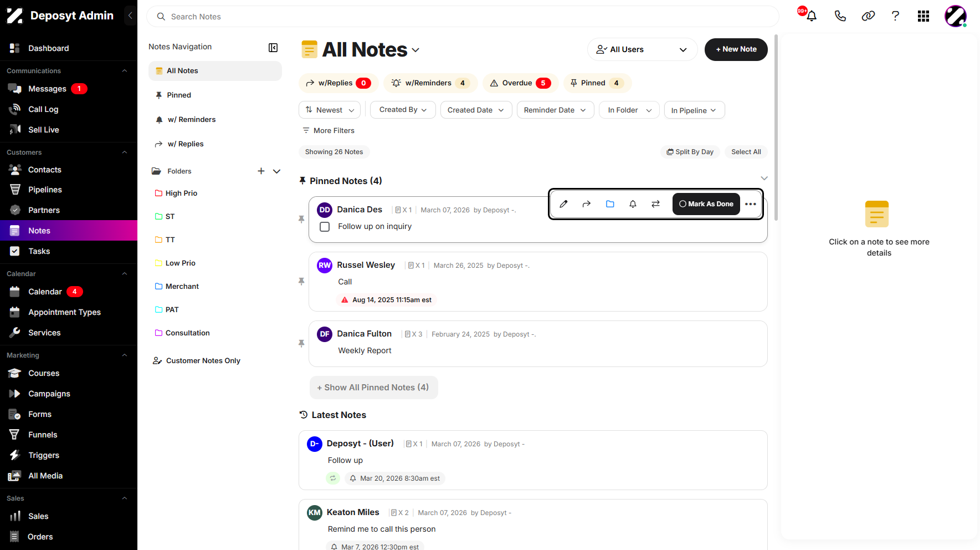This screenshot has height=550, width=980.
Task: Open the In Pipeline filter dropdown
Action: [x=694, y=110]
